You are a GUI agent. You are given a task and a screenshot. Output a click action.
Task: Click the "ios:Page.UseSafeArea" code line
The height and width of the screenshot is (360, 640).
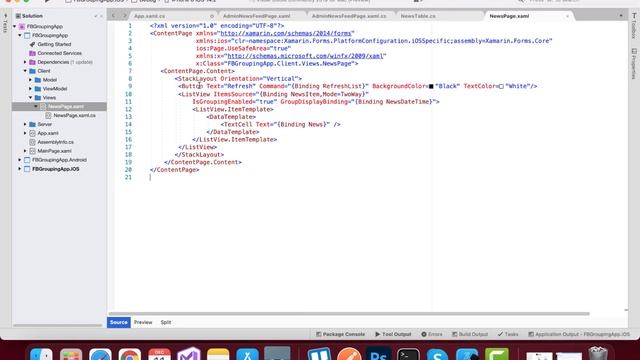pos(243,48)
